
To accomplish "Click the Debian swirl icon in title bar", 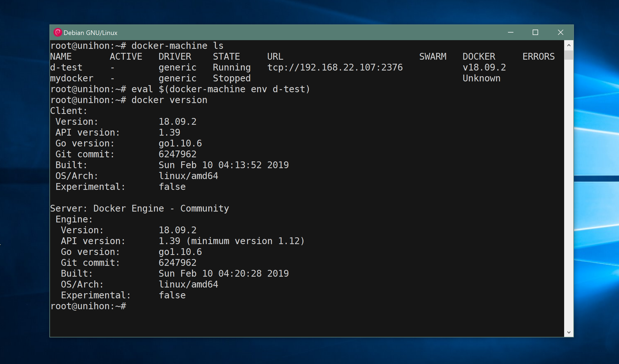I will click(x=58, y=33).
